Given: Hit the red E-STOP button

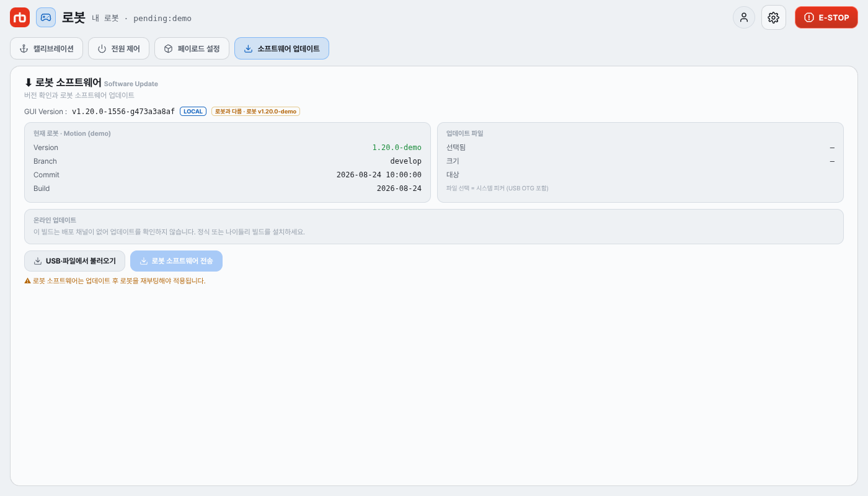Looking at the screenshot, I should click(x=826, y=17).
